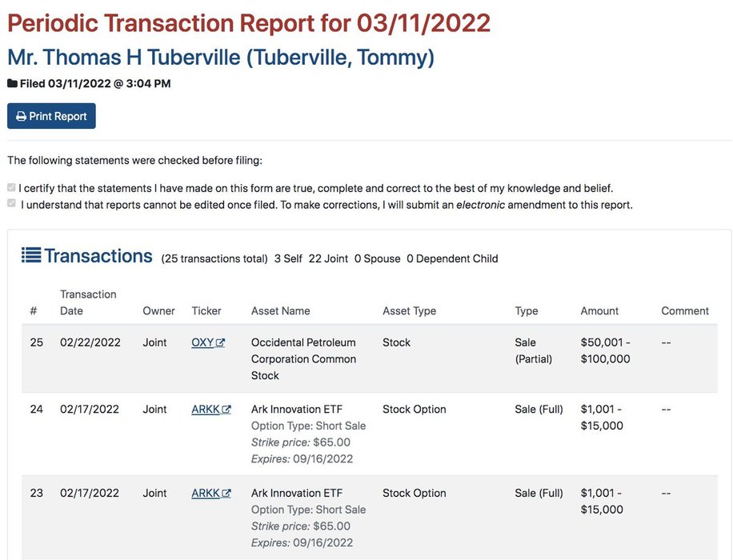The image size is (733, 560).
Task: Click the list icon next to Transactions
Action: [31, 255]
